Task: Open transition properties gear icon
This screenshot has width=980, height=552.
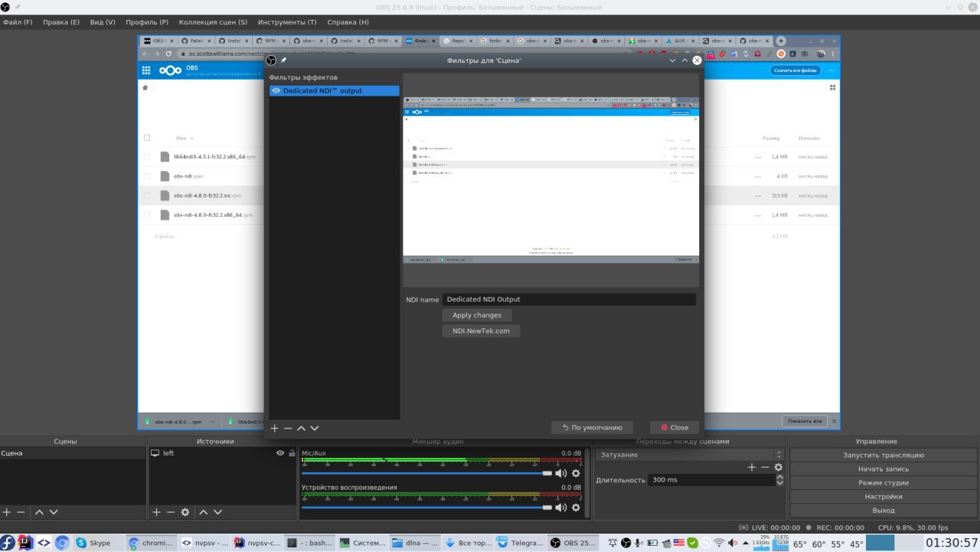Action: pos(779,467)
